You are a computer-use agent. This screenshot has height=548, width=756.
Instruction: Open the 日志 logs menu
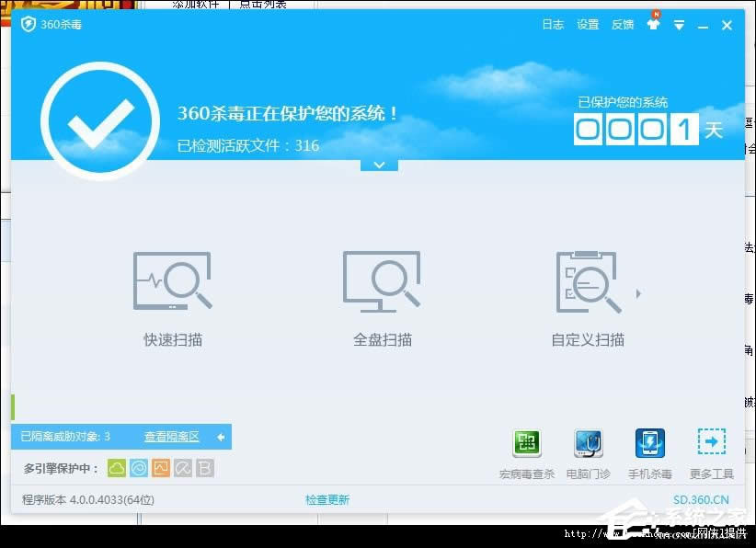pos(553,25)
